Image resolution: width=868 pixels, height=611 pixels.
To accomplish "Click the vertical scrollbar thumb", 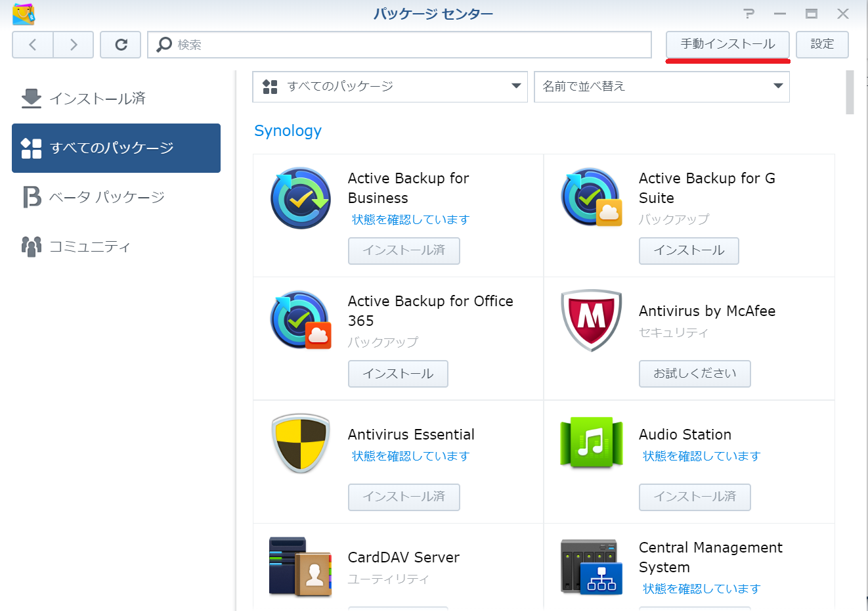I will [850, 92].
